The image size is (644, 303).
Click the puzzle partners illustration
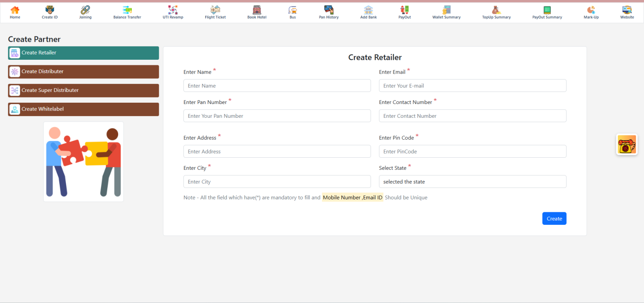[83, 162]
